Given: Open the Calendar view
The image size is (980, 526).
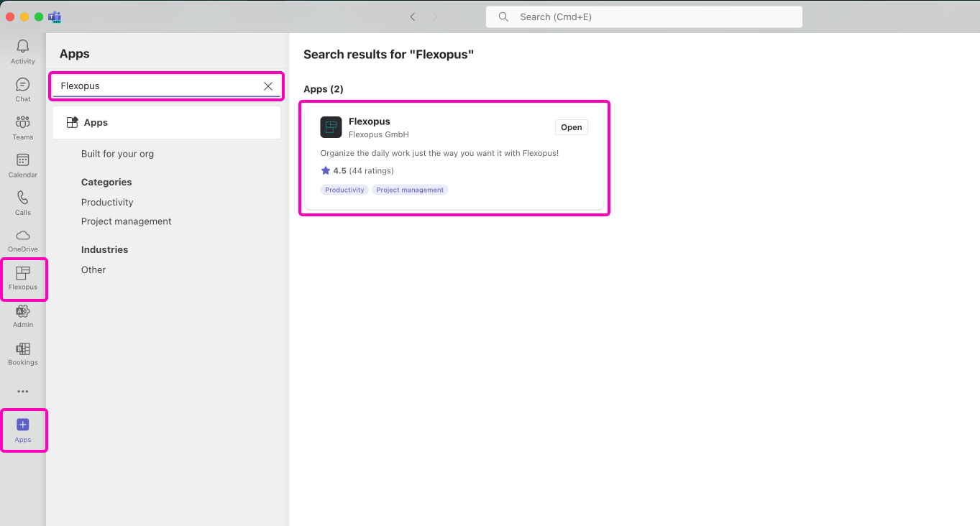Looking at the screenshot, I should 23,161.
